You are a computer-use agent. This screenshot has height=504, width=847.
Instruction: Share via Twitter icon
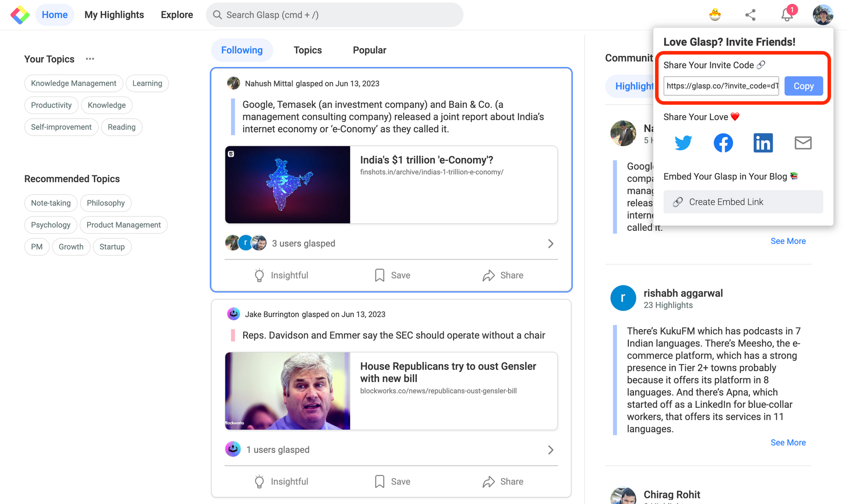(683, 143)
